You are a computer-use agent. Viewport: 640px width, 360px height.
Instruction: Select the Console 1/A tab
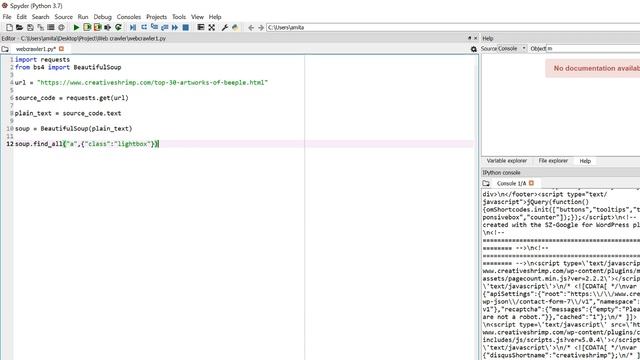511,183
